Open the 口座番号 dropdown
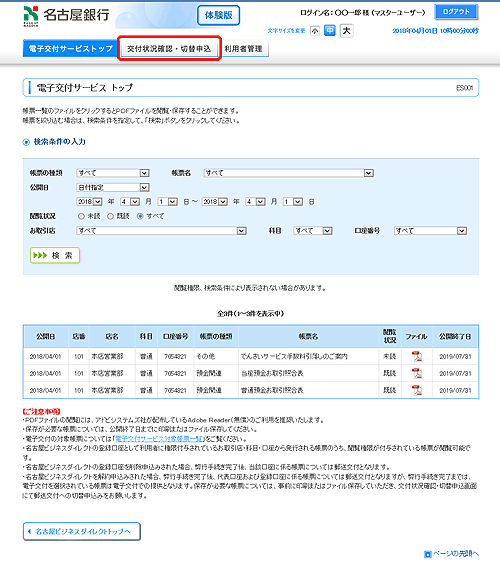The width and height of the screenshot is (500, 579). tap(431, 231)
